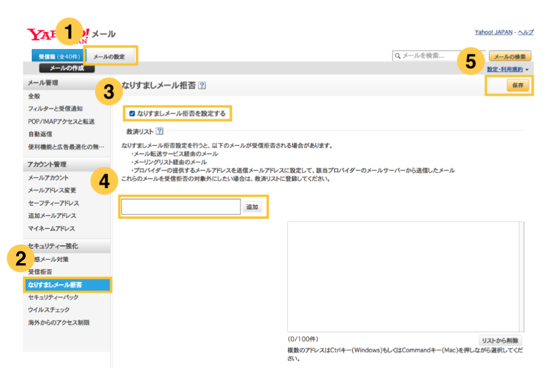557x392 pixels.
Task: Focus the メールを検索 search field
Action: (x=439, y=56)
